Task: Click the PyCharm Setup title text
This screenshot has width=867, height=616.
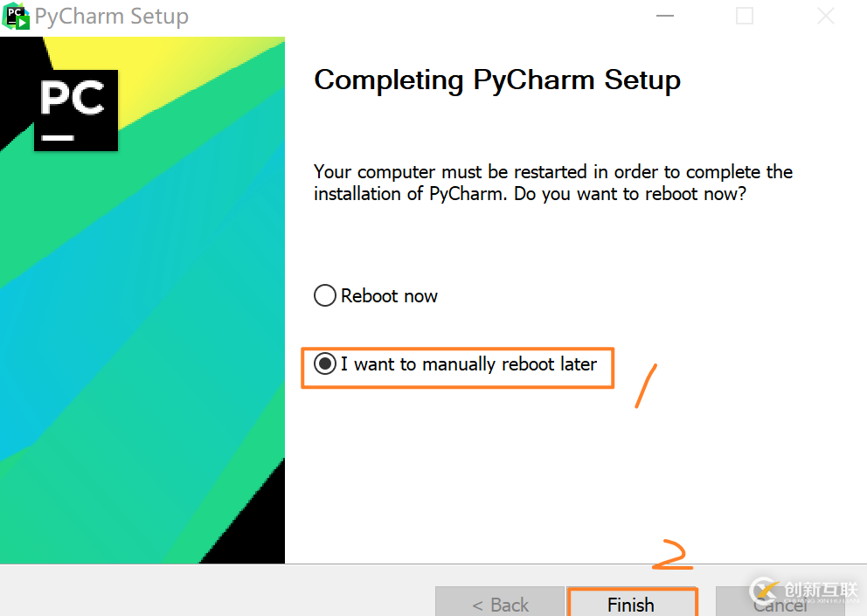Action: 111,16
